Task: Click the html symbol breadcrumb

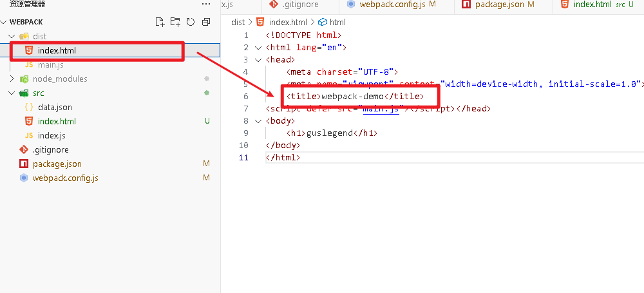Action: [337, 22]
